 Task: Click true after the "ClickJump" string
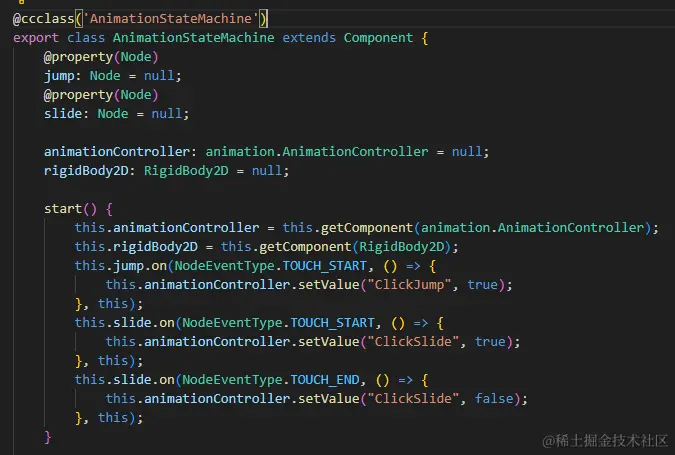482,285
